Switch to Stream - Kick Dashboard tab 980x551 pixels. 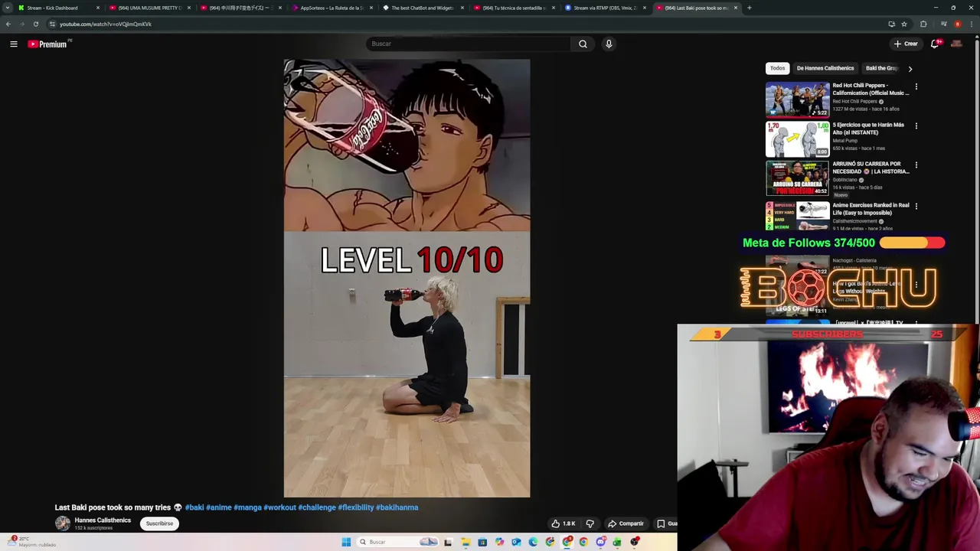coord(60,8)
